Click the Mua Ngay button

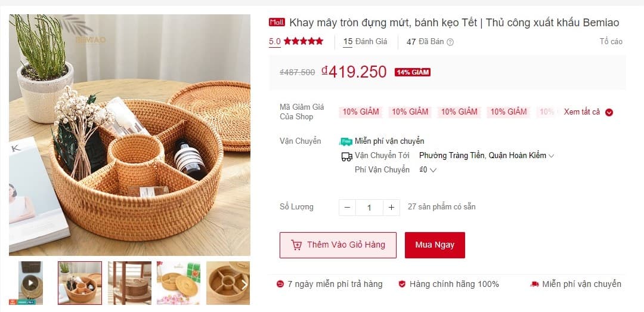435,245
